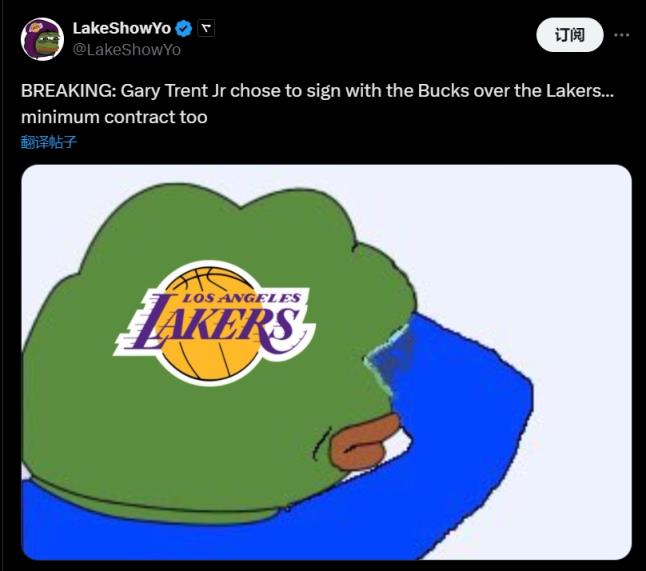Image resolution: width=646 pixels, height=571 pixels.
Task: Open the LakeShowYo profile avatar
Action: (42, 37)
